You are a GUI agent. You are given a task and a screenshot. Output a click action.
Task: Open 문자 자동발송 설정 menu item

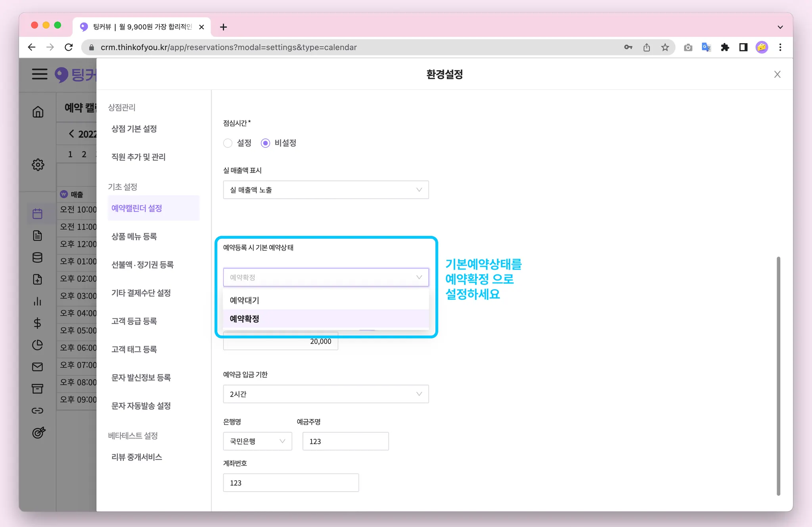point(141,406)
